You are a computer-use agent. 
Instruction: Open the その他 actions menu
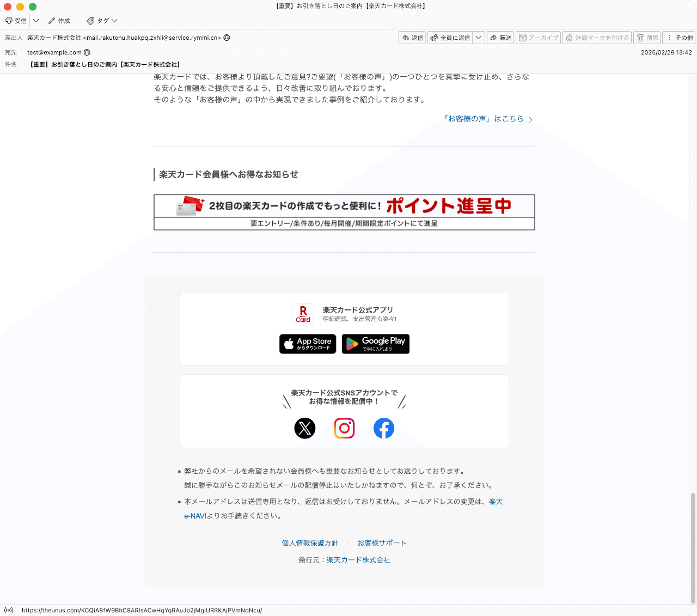[x=680, y=37]
